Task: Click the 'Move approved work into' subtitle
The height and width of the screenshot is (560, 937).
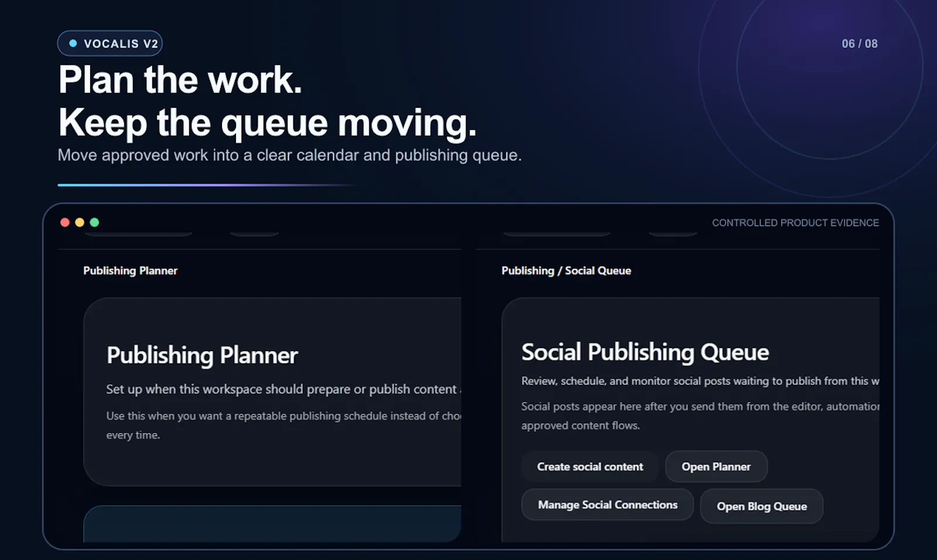Action: (x=289, y=155)
